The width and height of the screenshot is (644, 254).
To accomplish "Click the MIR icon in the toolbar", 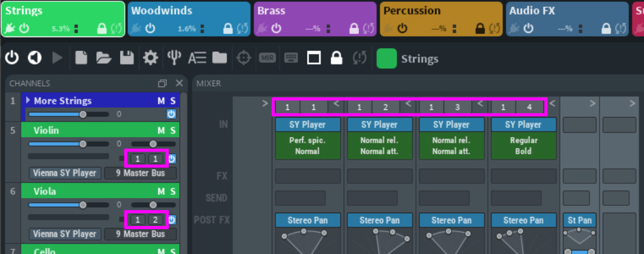I will click(267, 58).
